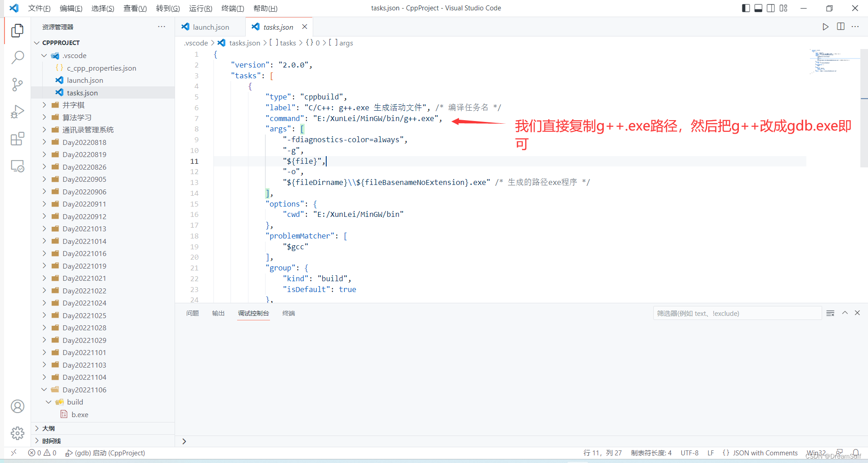Screen dimensions: 868x463
Task: Switch to the launch.json editor tab
Action: pos(210,27)
